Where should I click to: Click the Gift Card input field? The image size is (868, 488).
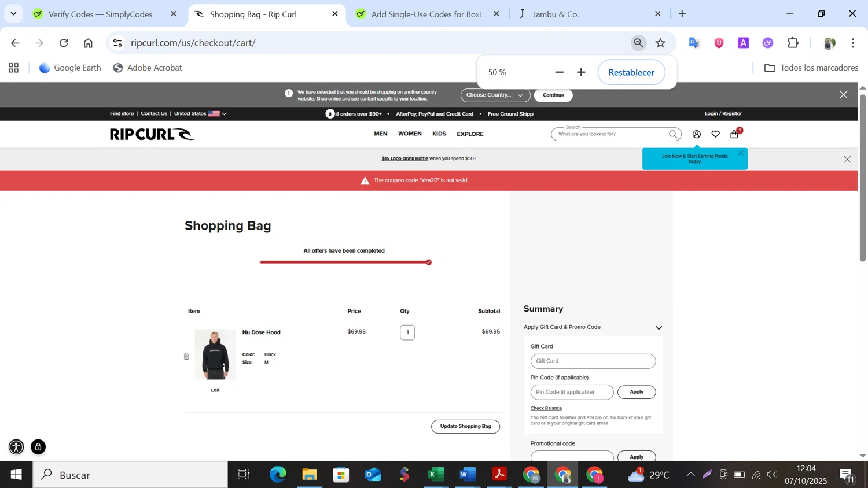coord(593,361)
